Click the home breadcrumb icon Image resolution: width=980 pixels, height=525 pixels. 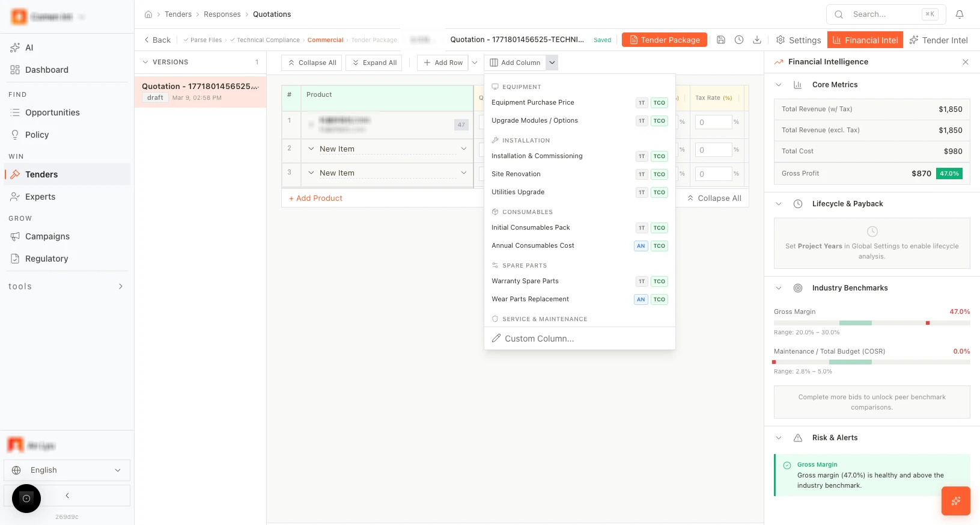pyautogui.click(x=148, y=14)
